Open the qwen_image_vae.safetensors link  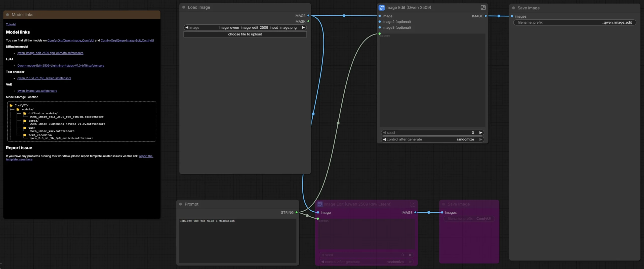pos(37,91)
